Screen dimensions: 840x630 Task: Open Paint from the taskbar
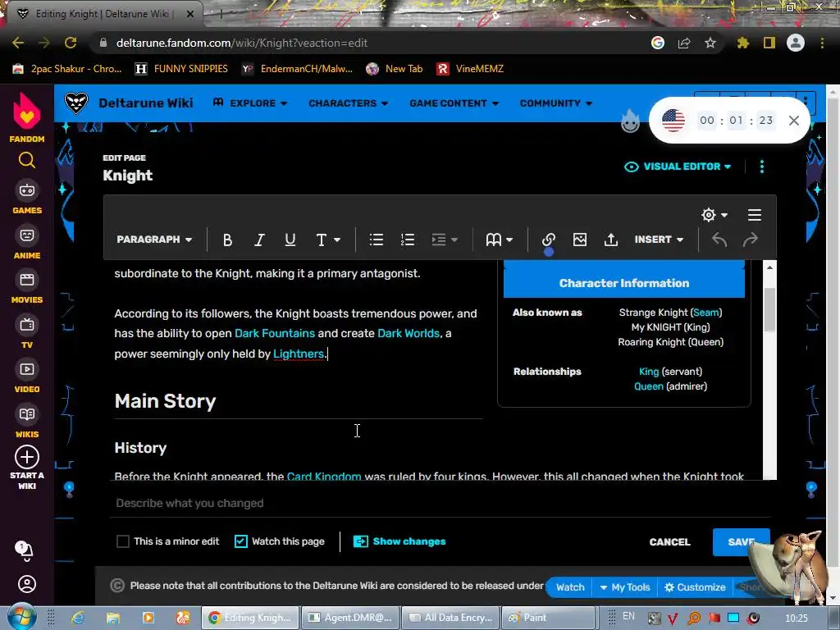[547, 618]
